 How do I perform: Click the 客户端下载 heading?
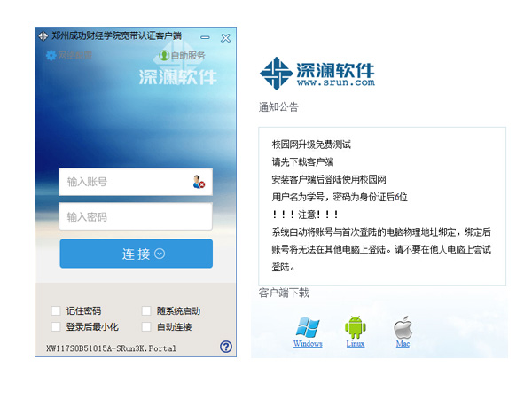point(284,293)
